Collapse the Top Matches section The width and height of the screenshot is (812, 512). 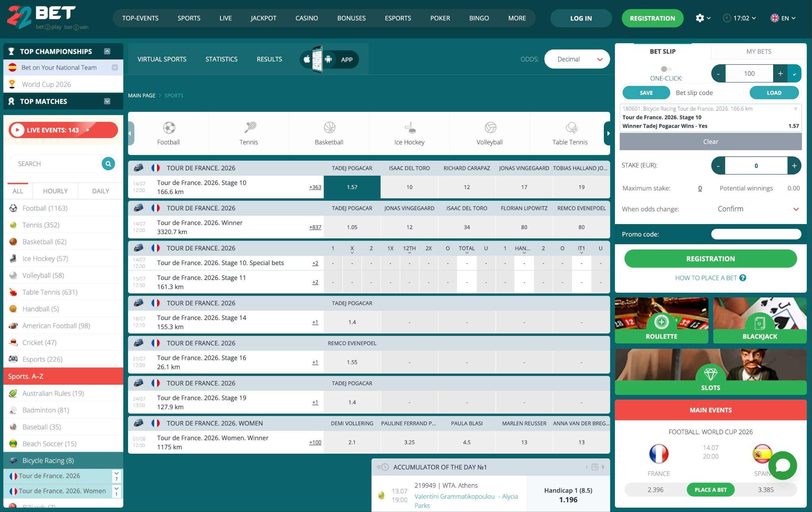click(107, 101)
